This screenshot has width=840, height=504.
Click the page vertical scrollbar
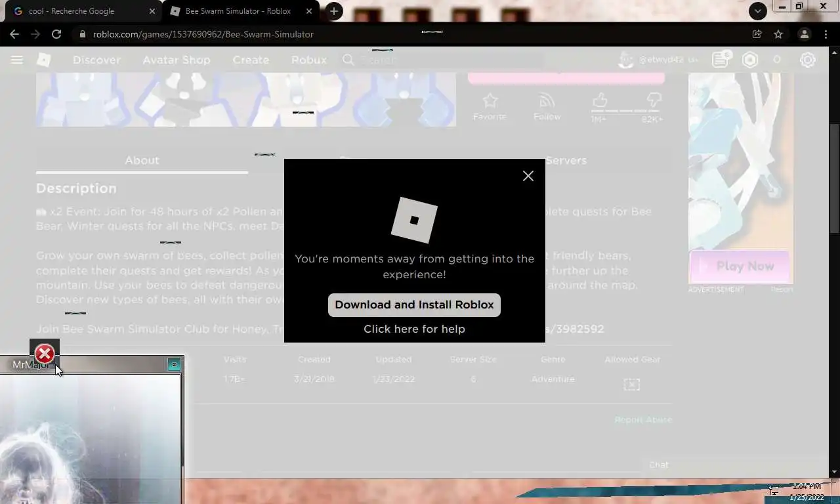pos(835,178)
